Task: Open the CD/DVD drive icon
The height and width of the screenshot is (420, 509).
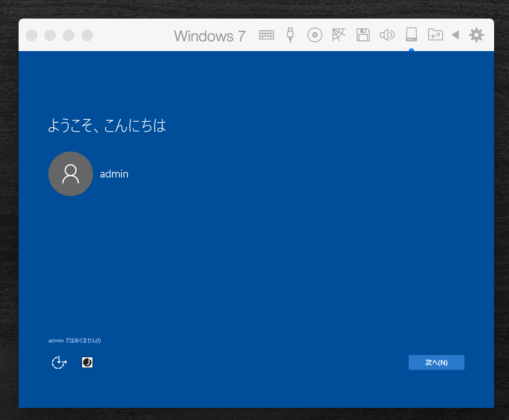Action: (314, 35)
